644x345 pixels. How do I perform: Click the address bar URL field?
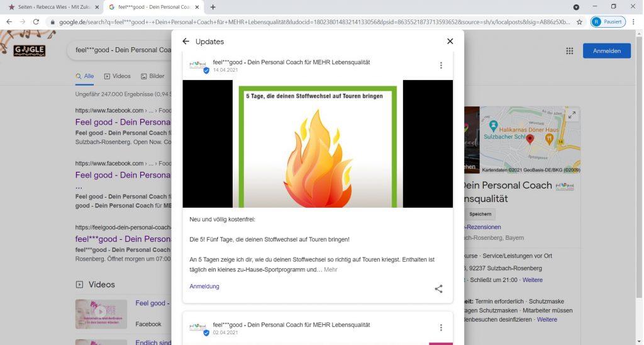pyautogui.click(x=314, y=21)
